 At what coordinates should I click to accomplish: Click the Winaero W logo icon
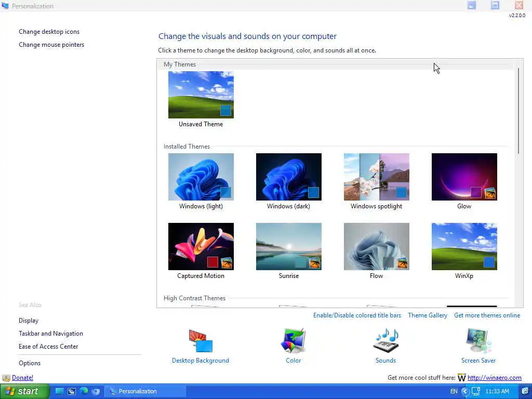coord(461,378)
